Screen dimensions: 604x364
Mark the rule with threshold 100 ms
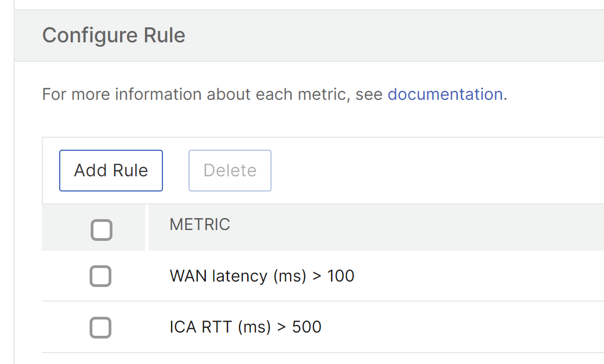pos(100,276)
